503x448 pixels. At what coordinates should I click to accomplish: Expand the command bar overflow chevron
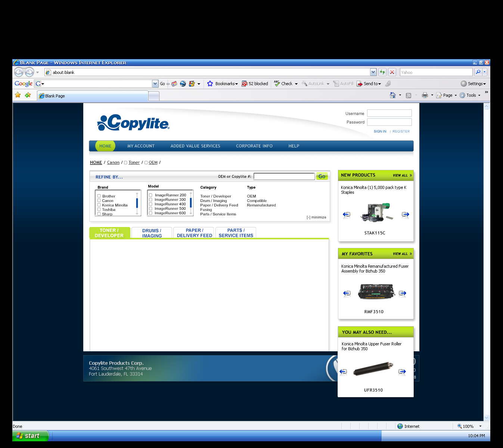[x=486, y=92]
